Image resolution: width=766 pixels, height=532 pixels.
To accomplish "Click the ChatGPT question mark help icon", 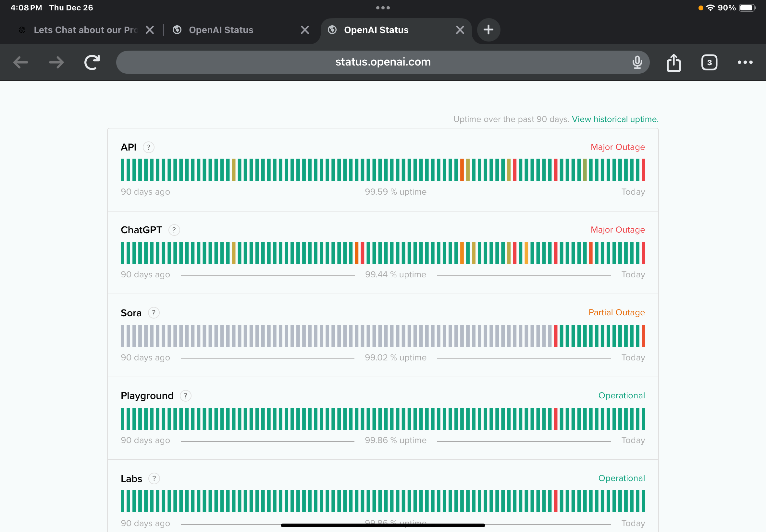I will pyautogui.click(x=174, y=230).
